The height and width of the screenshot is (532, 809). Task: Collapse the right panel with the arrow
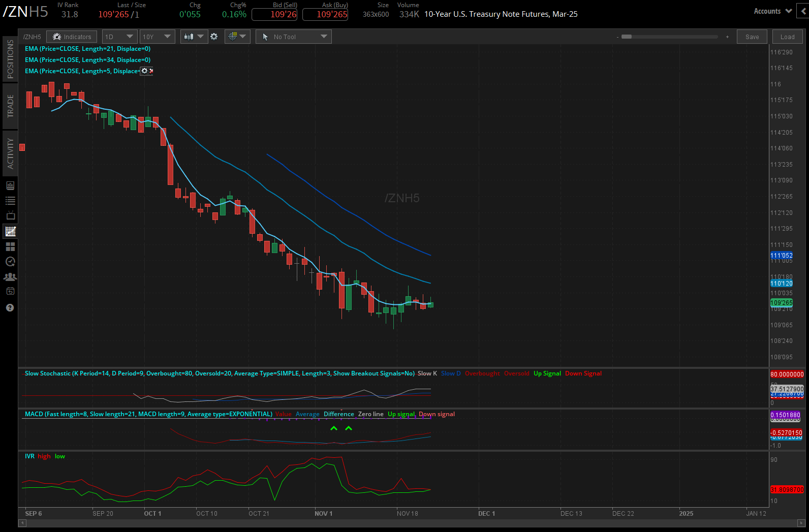tap(803, 11)
